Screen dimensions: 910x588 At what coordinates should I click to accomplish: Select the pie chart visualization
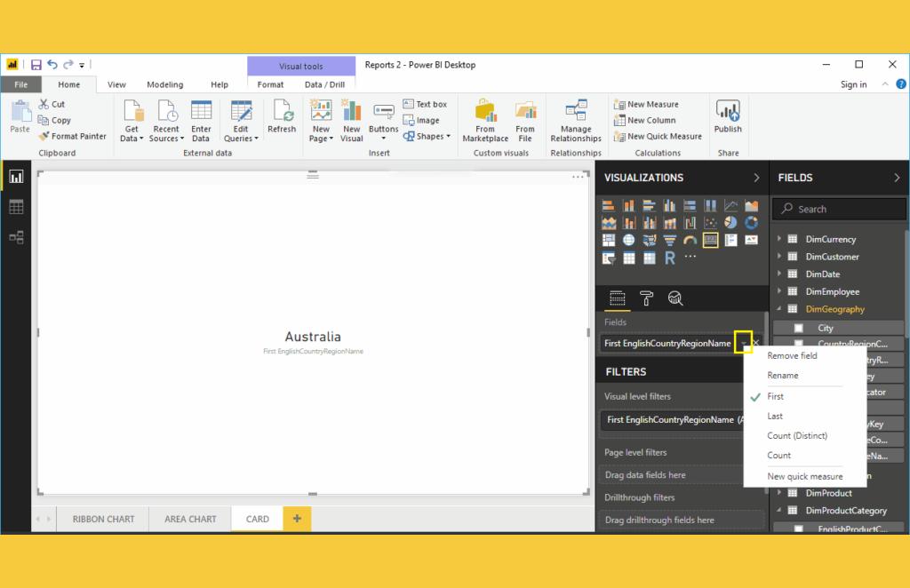tap(730, 223)
